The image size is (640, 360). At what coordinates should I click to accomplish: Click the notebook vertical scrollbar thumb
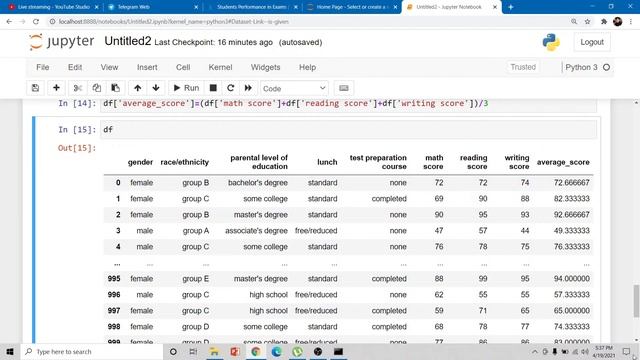[636, 301]
